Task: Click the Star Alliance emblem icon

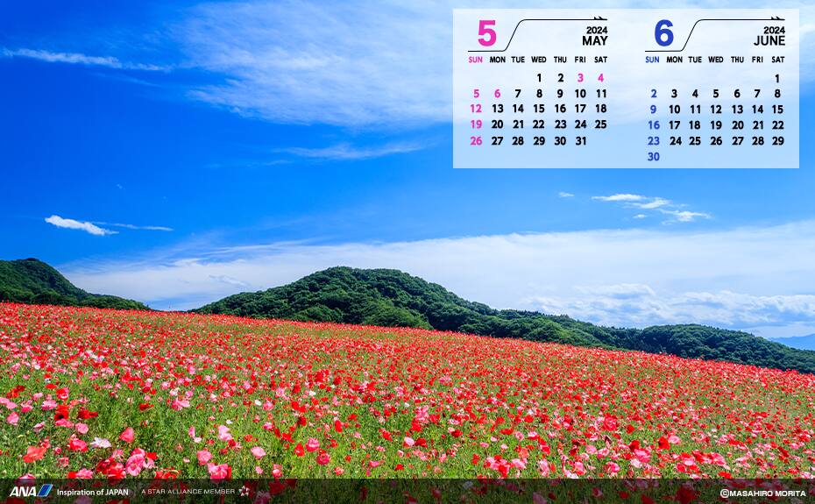Action: click(244, 492)
